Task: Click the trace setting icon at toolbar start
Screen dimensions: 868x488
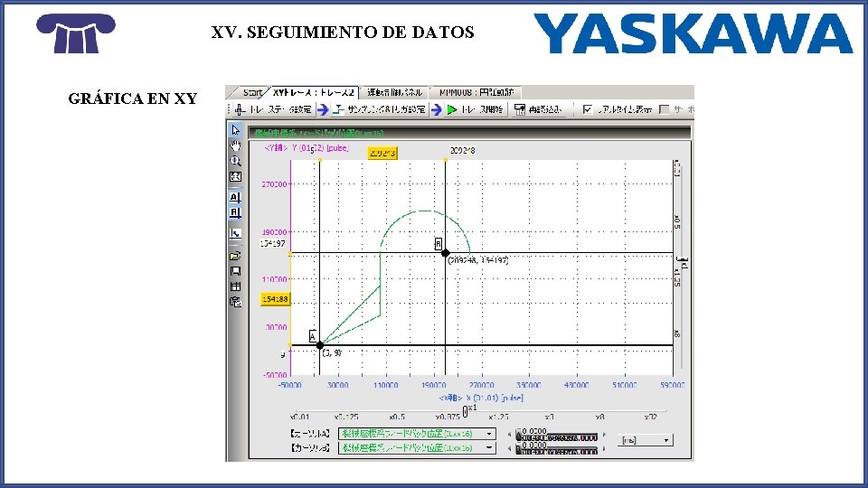Action: pos(239,109)
